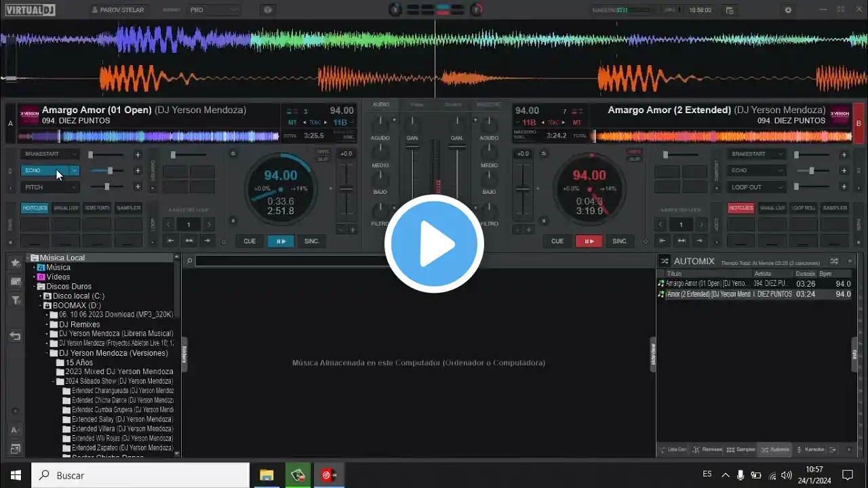Click the Windows Start button
Image resolution: width=868 pixels, height=488 pixels.
[x=16, y=475]
